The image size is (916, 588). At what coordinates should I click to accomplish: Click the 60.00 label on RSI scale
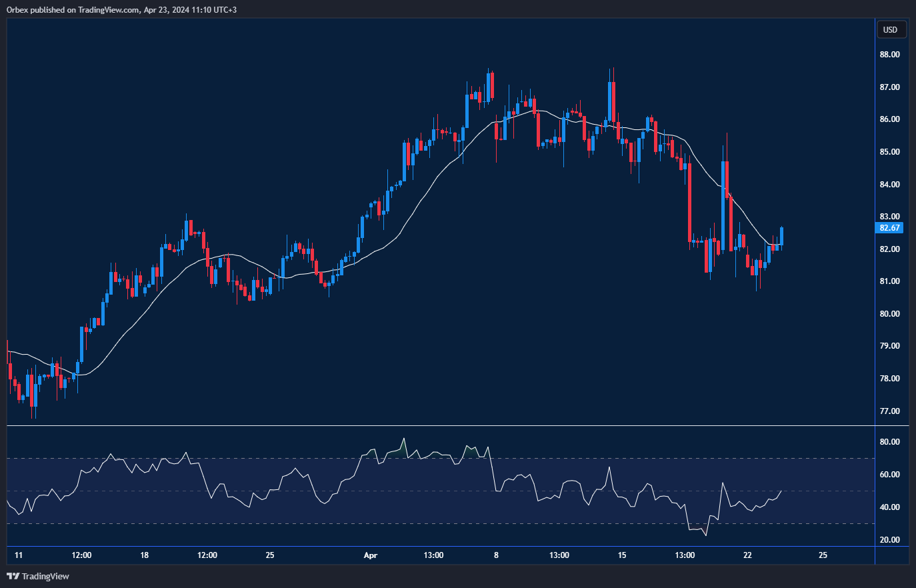pos(889,475)
